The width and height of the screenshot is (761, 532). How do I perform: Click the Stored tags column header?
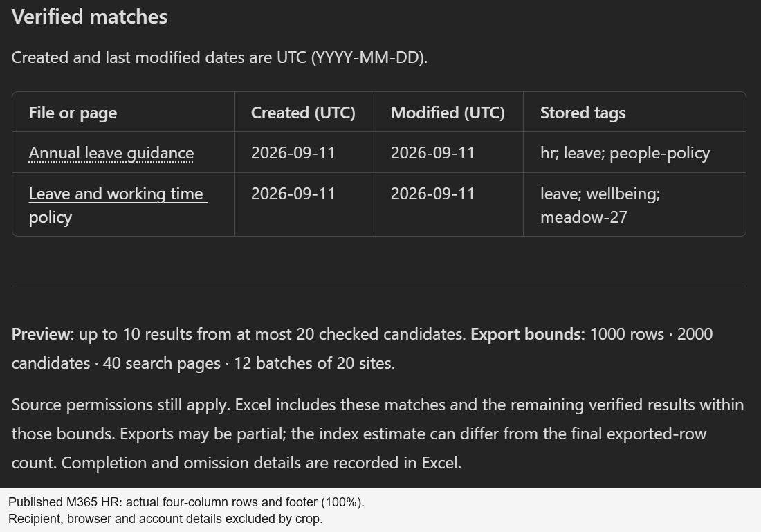click(583, 113)
